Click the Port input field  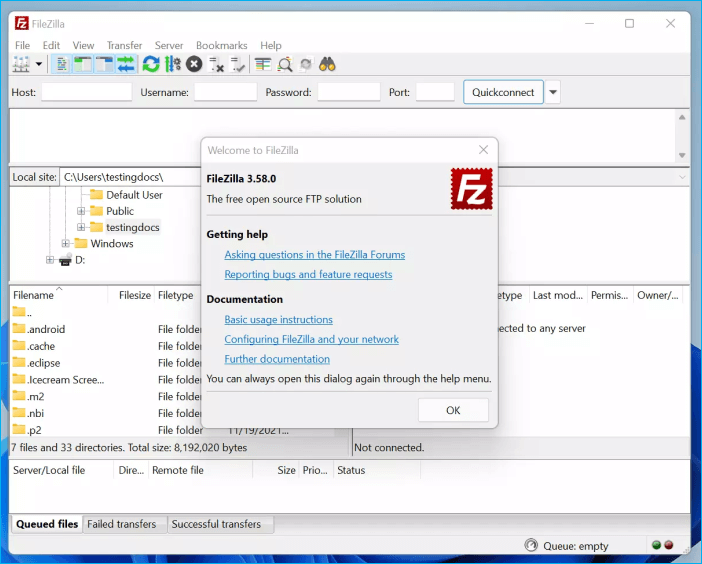pos(435,92)
